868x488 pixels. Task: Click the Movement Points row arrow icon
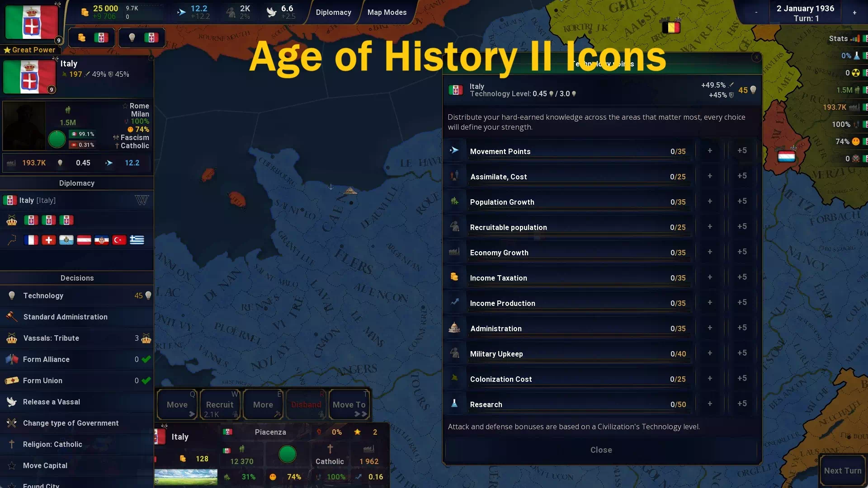454,150
